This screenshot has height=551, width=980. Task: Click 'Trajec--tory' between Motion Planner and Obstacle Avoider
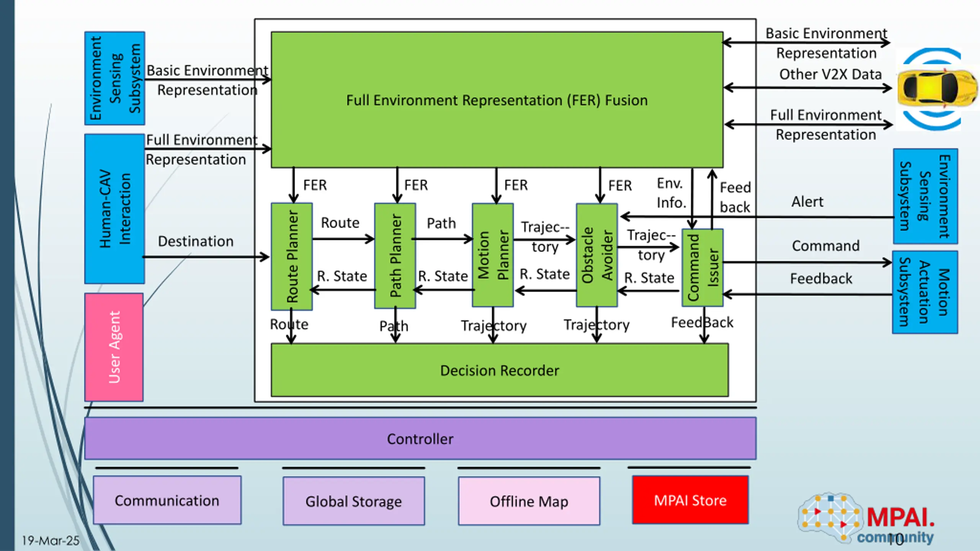click(x=545, y=237)
